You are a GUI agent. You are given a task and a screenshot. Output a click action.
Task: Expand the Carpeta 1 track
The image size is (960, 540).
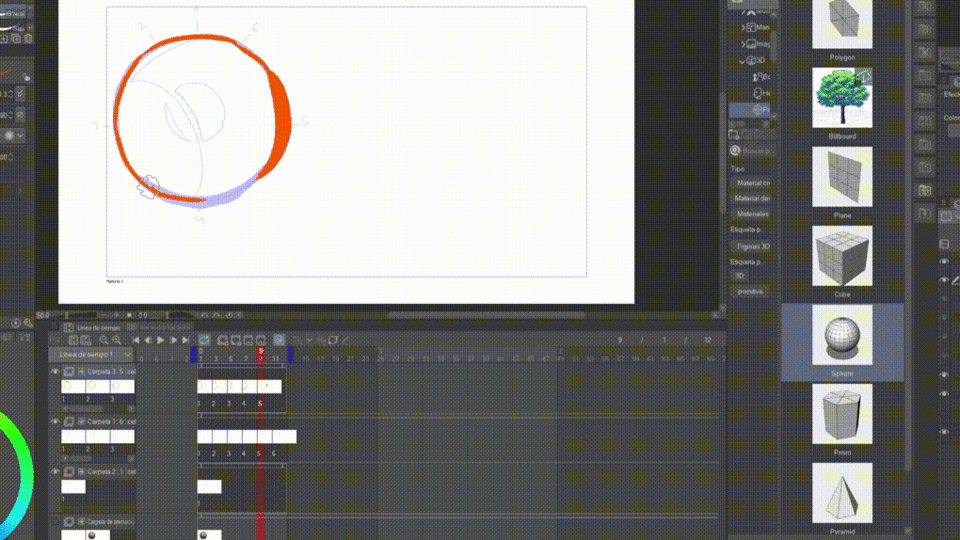tap(81, 422)
